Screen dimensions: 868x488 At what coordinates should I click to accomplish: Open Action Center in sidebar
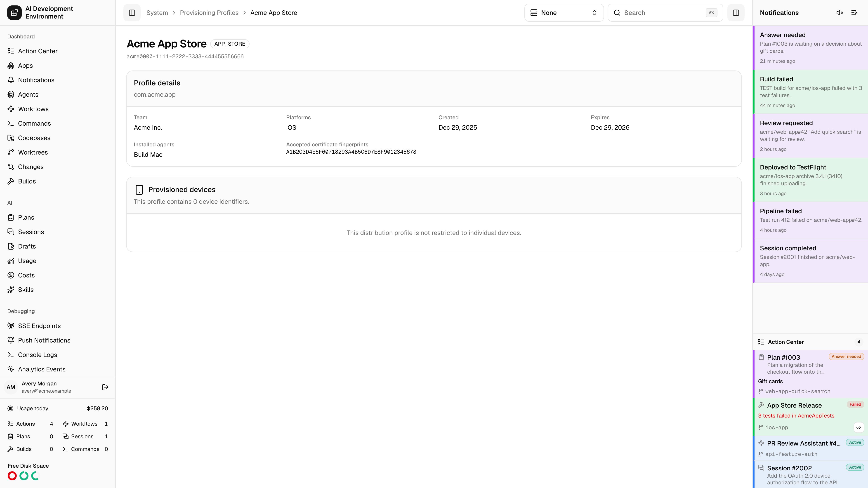tap(58, 51)
